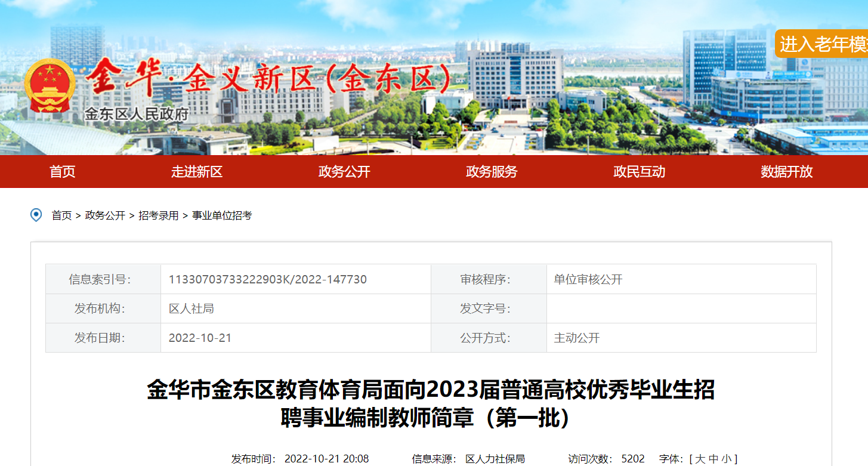Click the 进入老年模式 button
The width and height of the screenshot is (868, 466).
[x=822, y=44]
